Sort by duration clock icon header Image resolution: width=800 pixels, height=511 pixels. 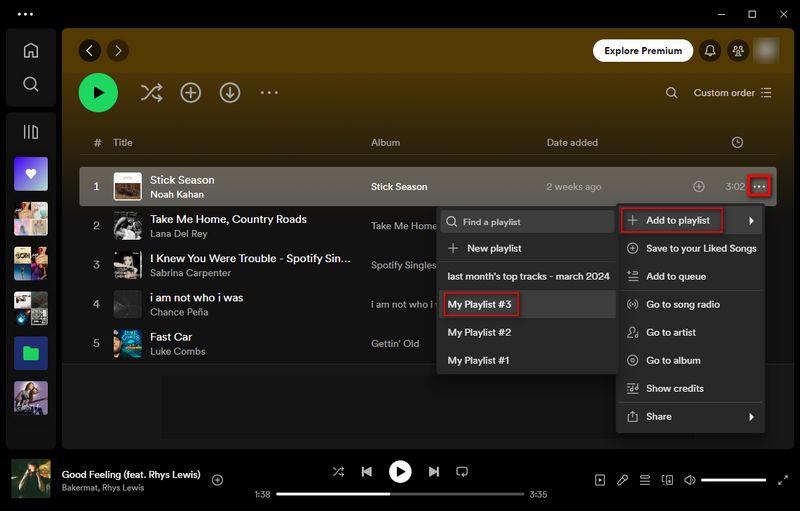tap(737, 143)
